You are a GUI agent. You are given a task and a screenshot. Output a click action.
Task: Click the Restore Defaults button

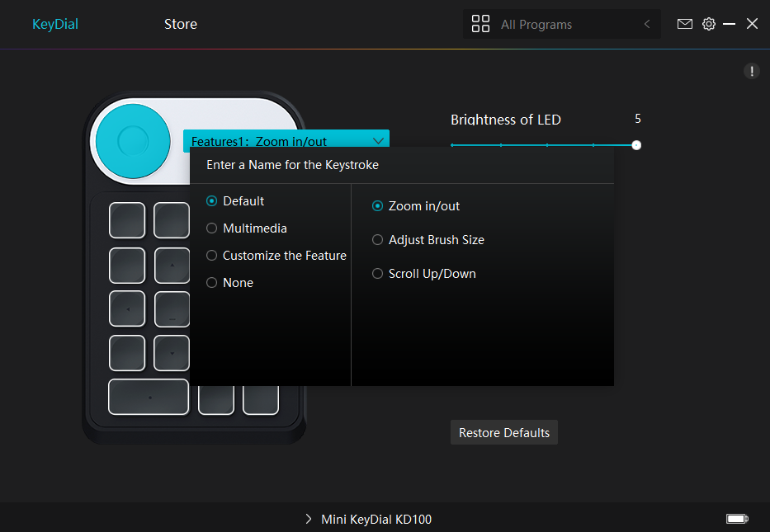503,432
